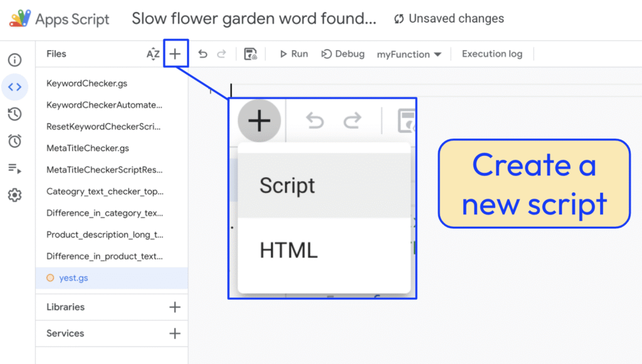Add a service with the plus button
The image size is (642, 364).
175,333
